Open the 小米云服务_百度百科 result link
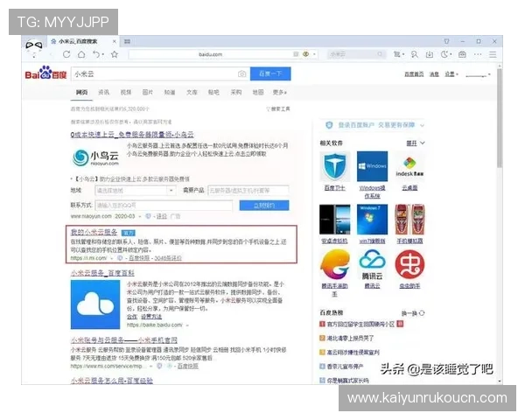Image resolution: width=525 pixels, height=420 pixels. pos(102,273)
